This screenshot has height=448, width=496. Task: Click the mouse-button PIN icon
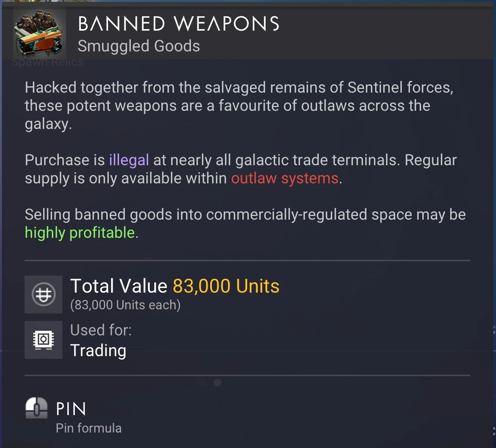(x=36, y=408)
